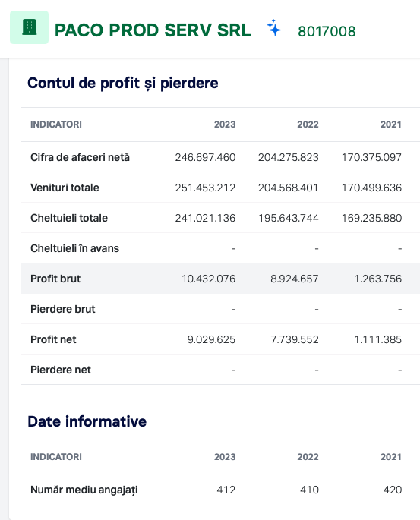
Task: Click the Profit net row label
Action: coord(53,339)
